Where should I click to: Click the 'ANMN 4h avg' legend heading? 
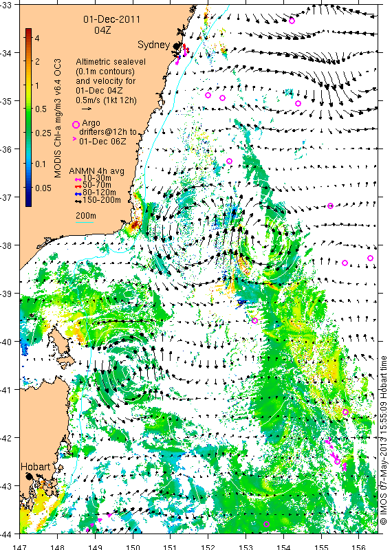coord(96,171)
